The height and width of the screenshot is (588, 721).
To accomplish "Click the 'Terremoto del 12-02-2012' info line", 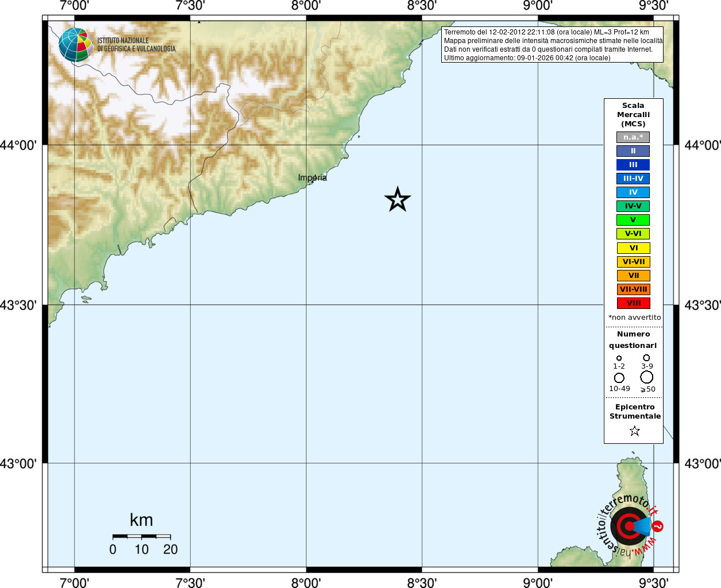I will [546, 32].
